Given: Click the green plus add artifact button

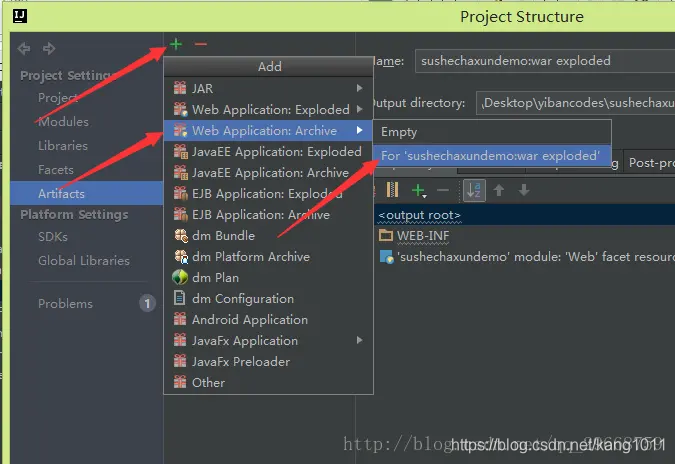Looking at the screenshot, I should 176,44.
